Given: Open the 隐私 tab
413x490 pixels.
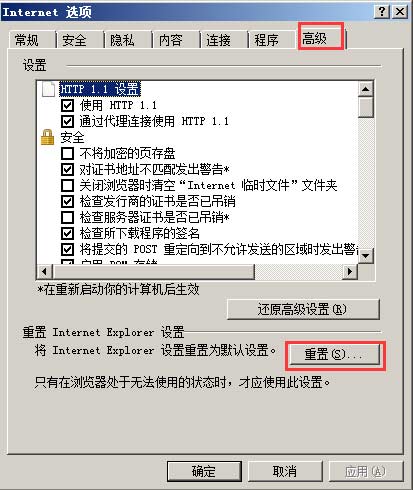Looking at the screenshot, I should pos(122,40).
